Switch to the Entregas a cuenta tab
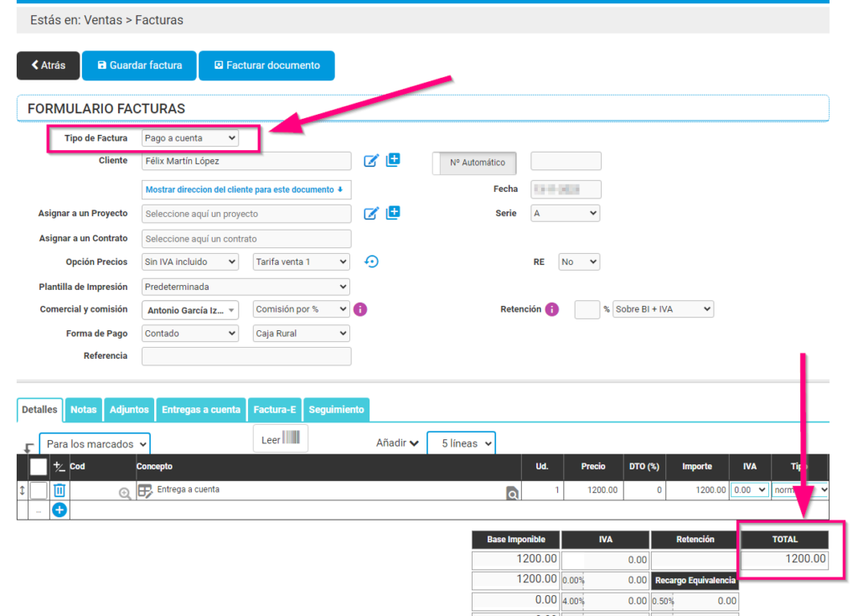Screen dimensions: 858x616 tap(201, 410)
